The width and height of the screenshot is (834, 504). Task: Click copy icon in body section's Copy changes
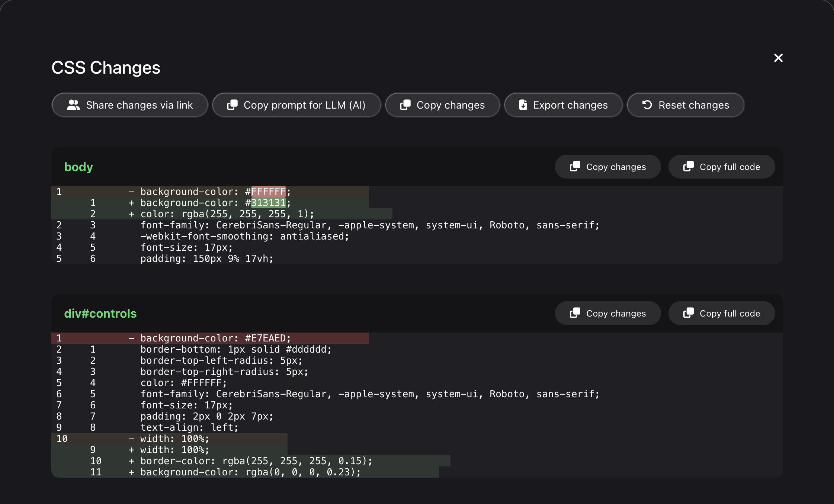[x=575, y=167]
